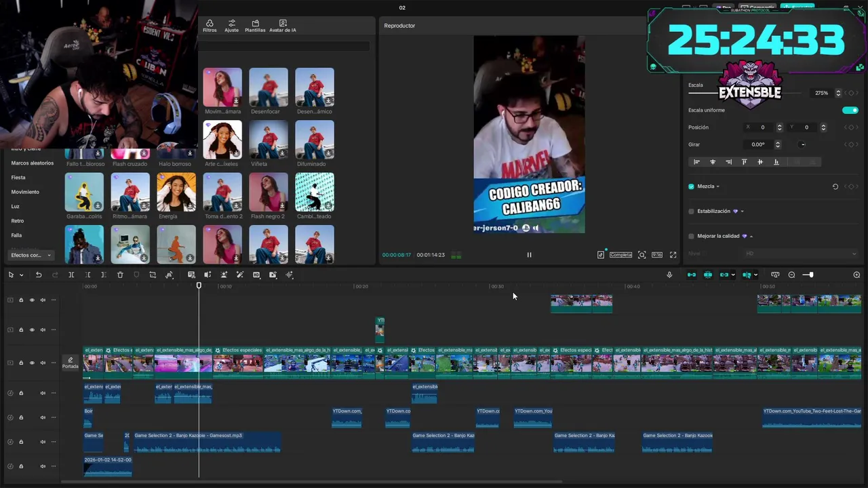The height and width of the screenshot is (488, 868).
Task: Select the Falla effects category
Action: (16, 235)
